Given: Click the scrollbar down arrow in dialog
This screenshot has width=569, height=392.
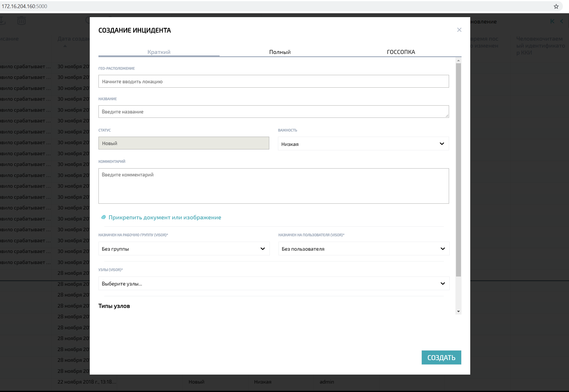Looking at the screenshot, I should point(458,311).
